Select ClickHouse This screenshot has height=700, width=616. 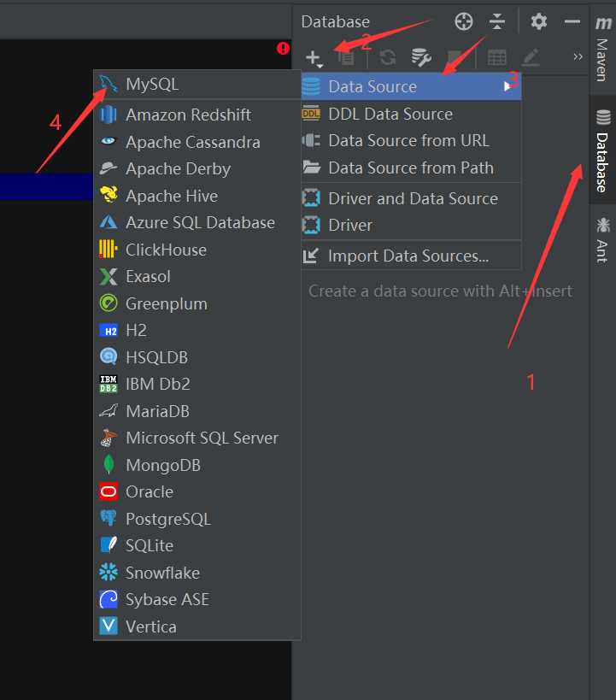pyautogui.click(x=197, y=250)
